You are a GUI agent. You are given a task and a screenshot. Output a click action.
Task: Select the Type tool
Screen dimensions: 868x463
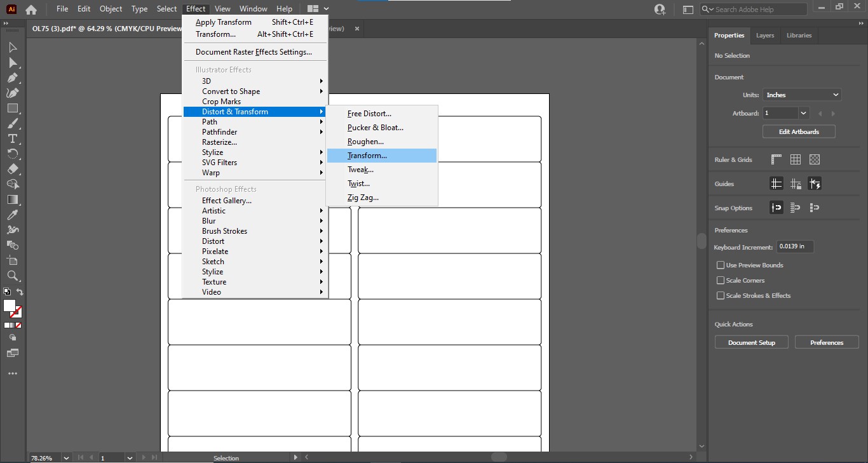pos(13,139)
